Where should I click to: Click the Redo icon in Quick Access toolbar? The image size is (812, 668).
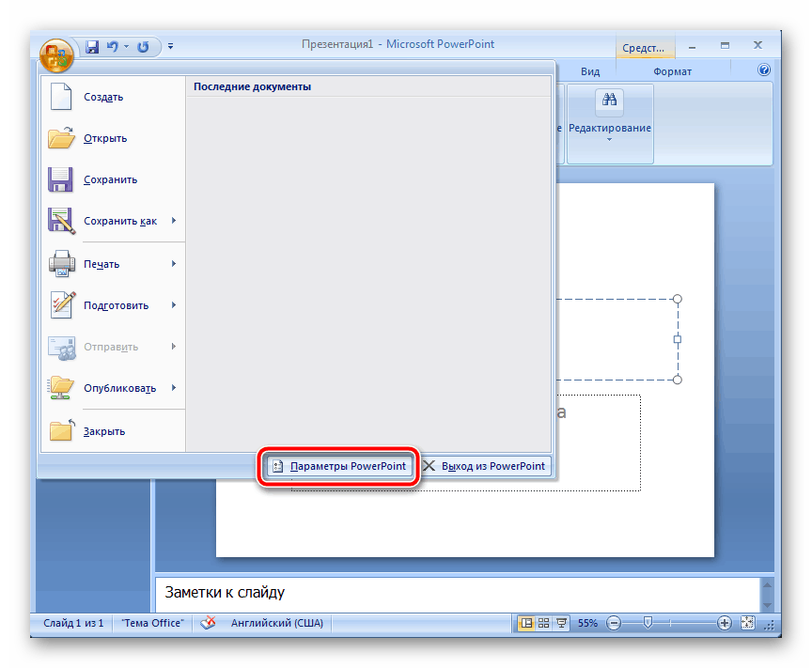tap(143, 46)
